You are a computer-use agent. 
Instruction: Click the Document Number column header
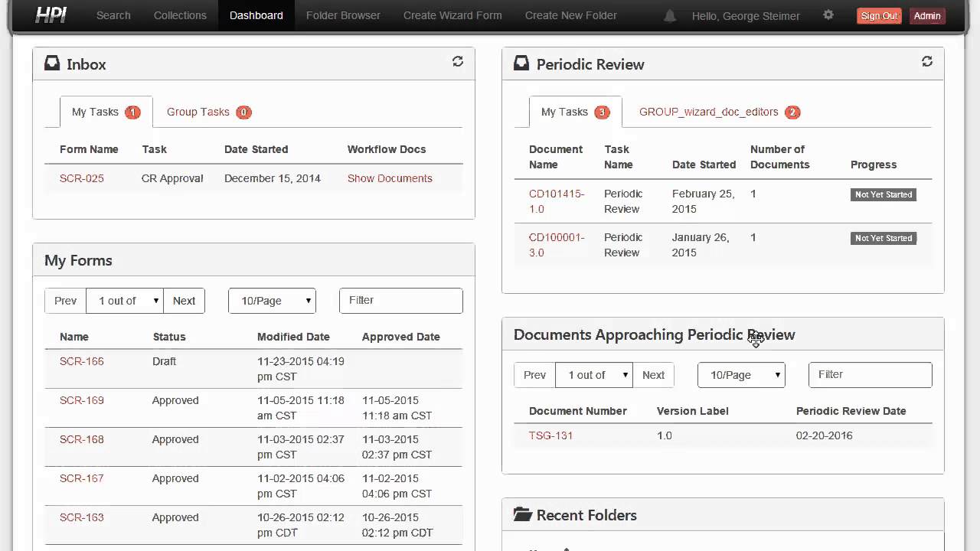tap(578, 411)
